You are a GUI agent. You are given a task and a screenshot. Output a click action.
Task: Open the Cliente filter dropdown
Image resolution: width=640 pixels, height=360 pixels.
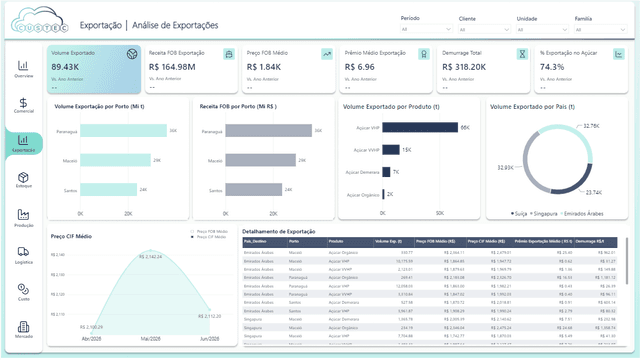(484, 29)
